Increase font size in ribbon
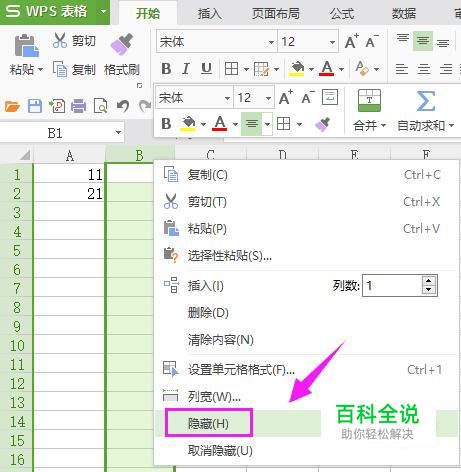The width and height of the screenshot is (461, 472). tap(352, 42)
